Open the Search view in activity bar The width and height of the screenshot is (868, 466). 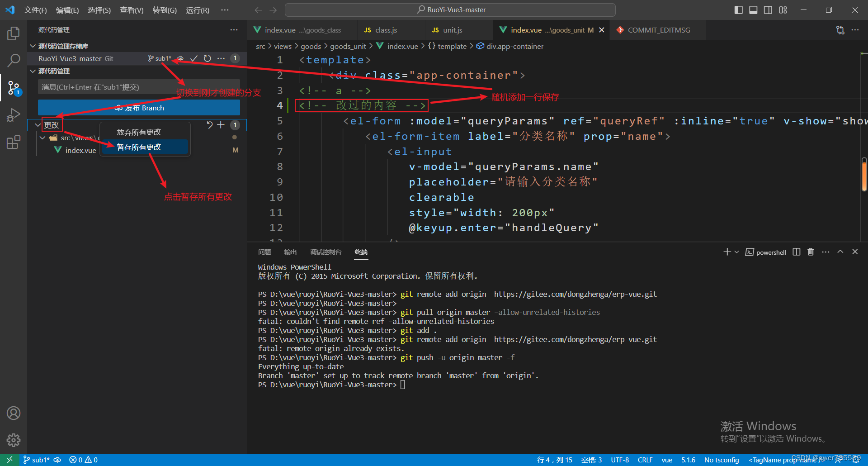pos(14,60)
